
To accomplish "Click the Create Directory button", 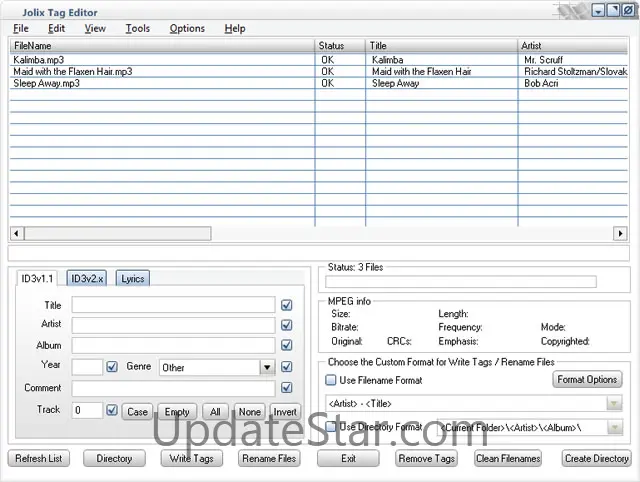I will (596, 458).
